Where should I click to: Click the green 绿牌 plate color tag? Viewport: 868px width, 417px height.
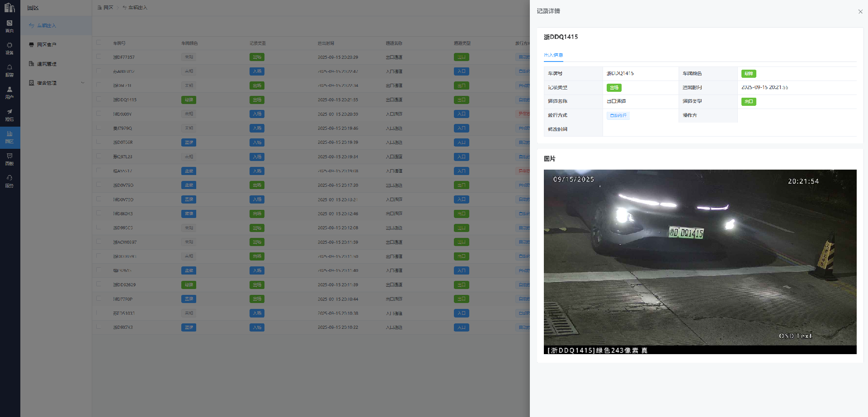[749, 74]
